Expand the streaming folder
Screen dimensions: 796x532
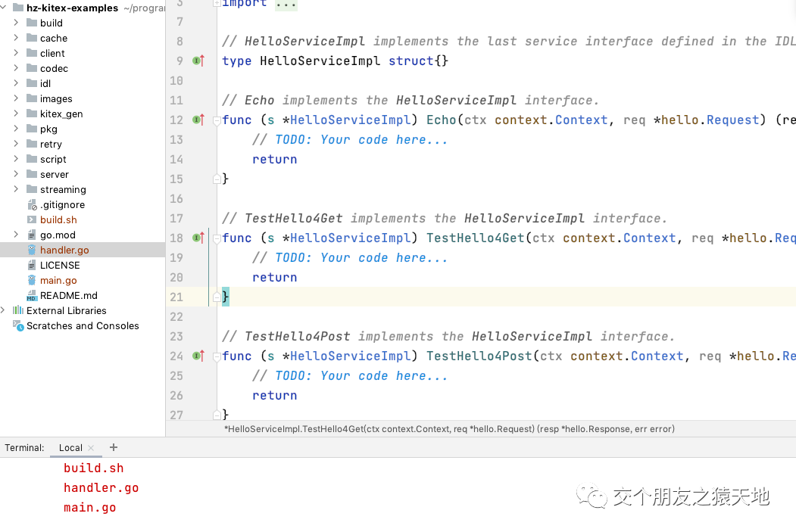coord(16,189)
